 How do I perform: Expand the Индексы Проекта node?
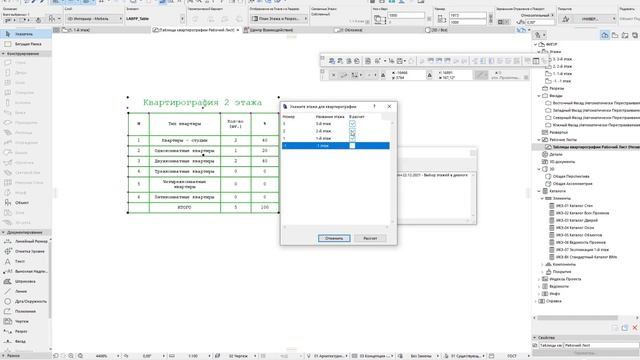tap(539, 279)
